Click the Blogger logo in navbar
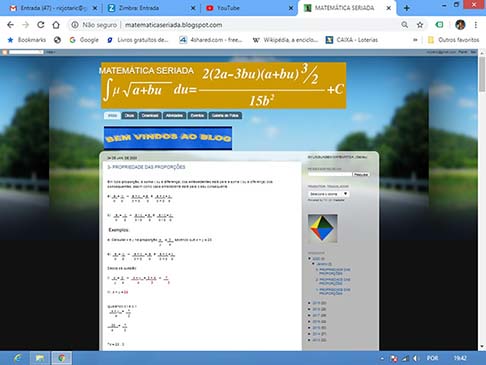 pos(5,52)
